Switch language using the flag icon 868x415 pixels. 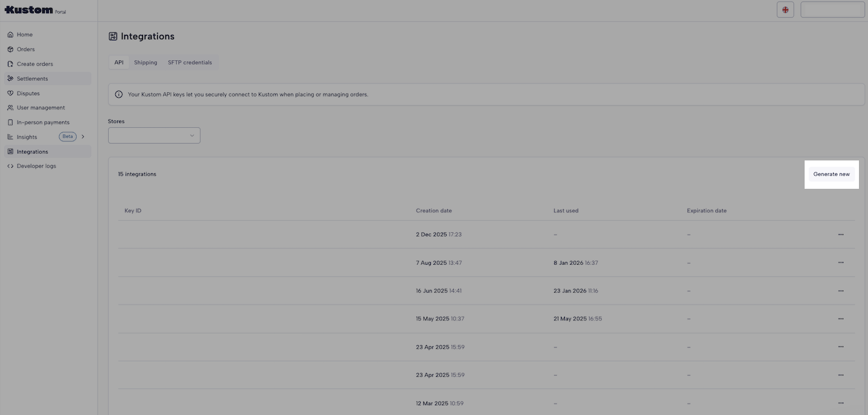[785, 10]
